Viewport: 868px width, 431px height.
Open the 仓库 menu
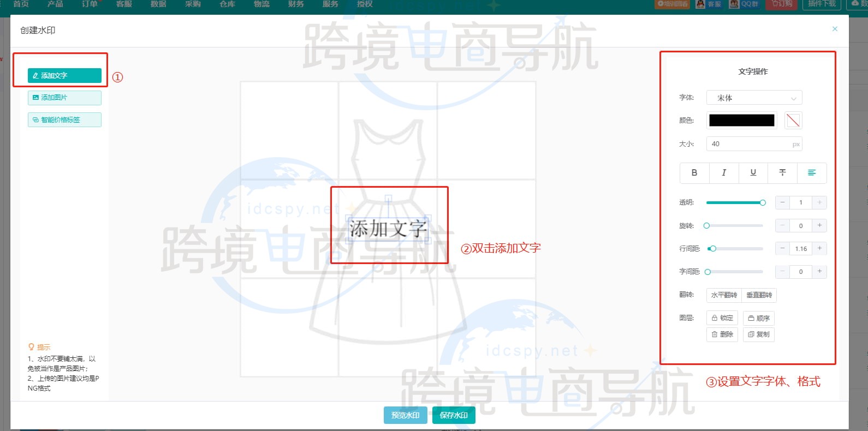[227, 4]
